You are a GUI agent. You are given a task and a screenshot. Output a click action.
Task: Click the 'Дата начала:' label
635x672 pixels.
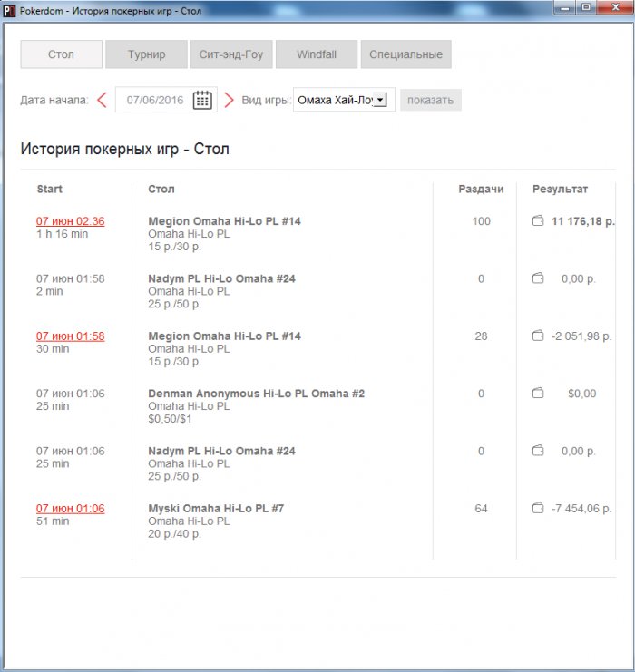tap(54, 101)
